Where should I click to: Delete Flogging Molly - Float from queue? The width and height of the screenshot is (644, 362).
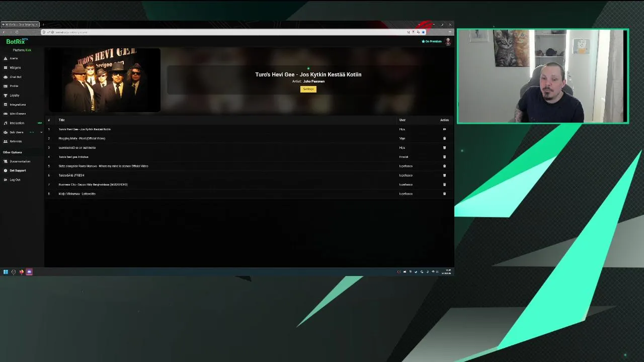[444, 138]
